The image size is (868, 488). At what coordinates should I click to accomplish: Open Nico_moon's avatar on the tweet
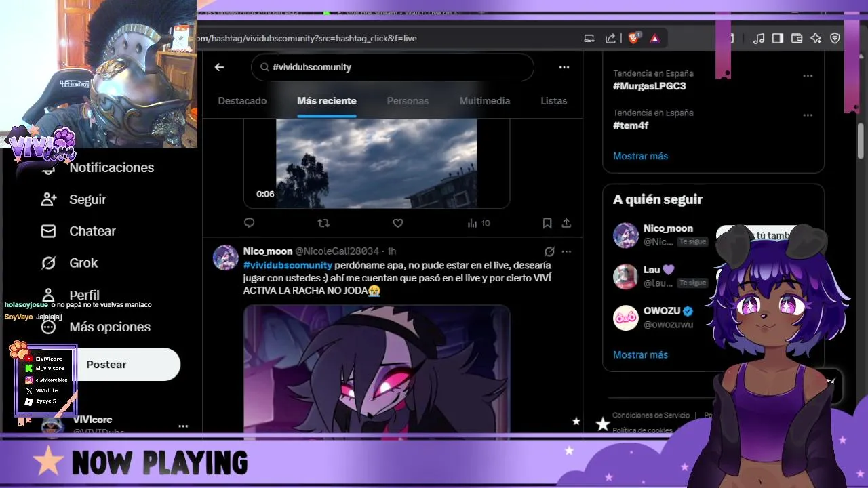coord(225,258)
